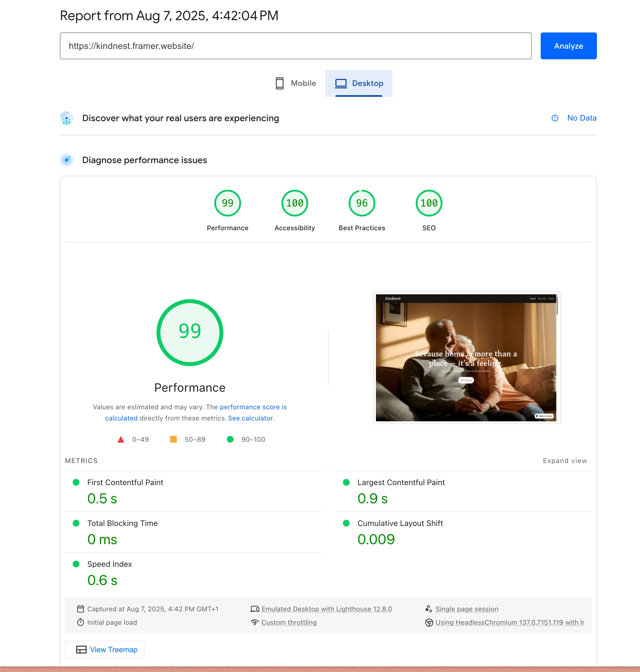Click the Chromium logo beside HeadlessChromium version
640x672 pixels.
tap(429, 622)
